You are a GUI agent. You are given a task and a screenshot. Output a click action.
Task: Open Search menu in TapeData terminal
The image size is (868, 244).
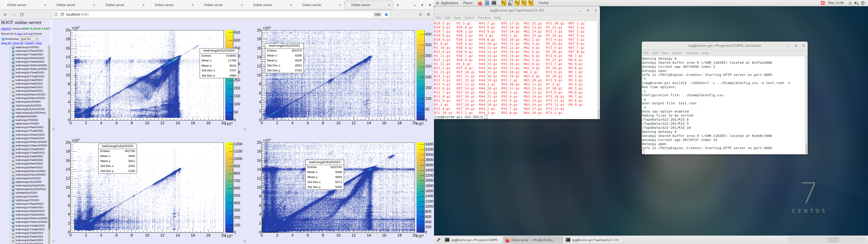[469, 18]
